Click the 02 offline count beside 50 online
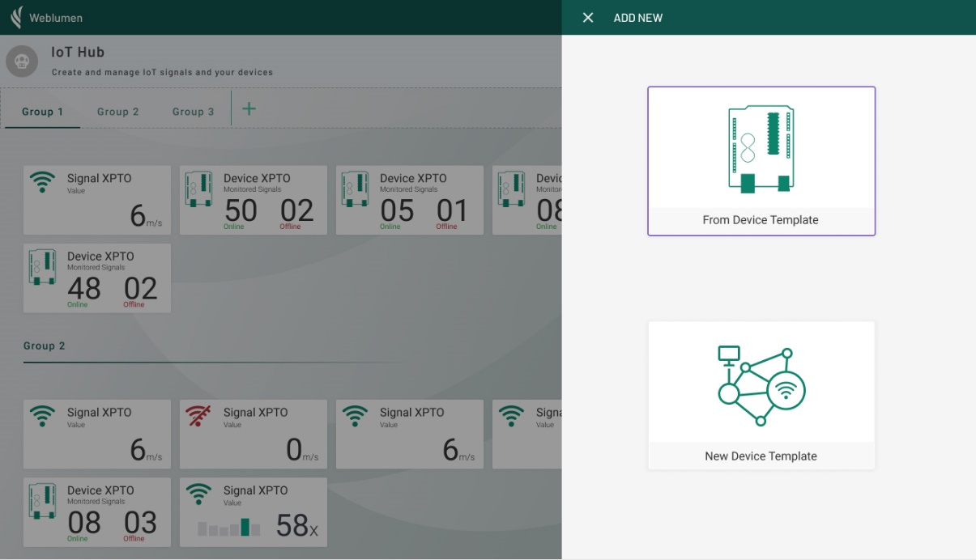The height and width of the screenshot is (560, 976). [296, 211]
